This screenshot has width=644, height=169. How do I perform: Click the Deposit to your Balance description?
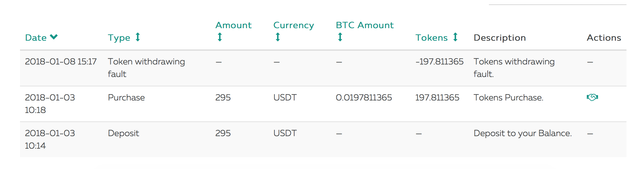click(x=522, y=133)
